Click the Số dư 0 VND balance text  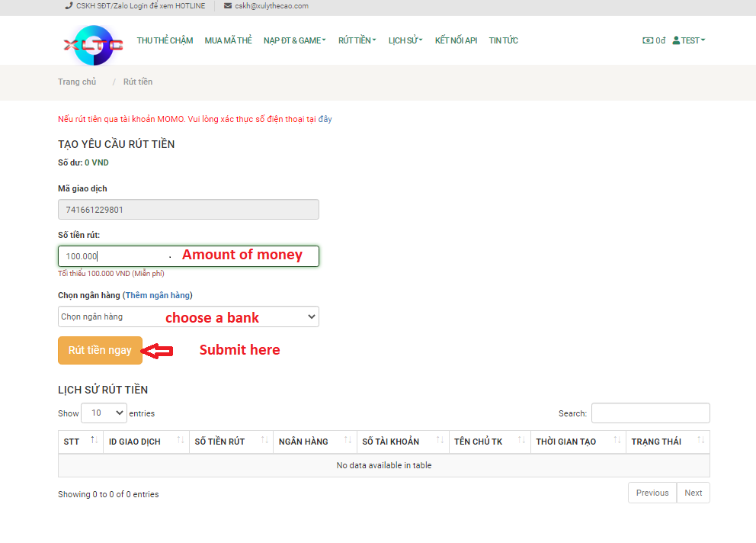(83, 162)
